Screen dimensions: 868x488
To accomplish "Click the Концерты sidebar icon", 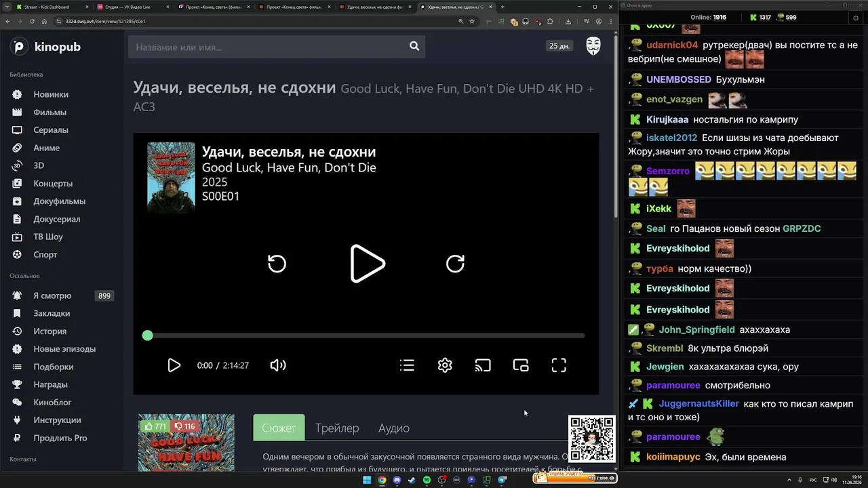I will (18, 183).
